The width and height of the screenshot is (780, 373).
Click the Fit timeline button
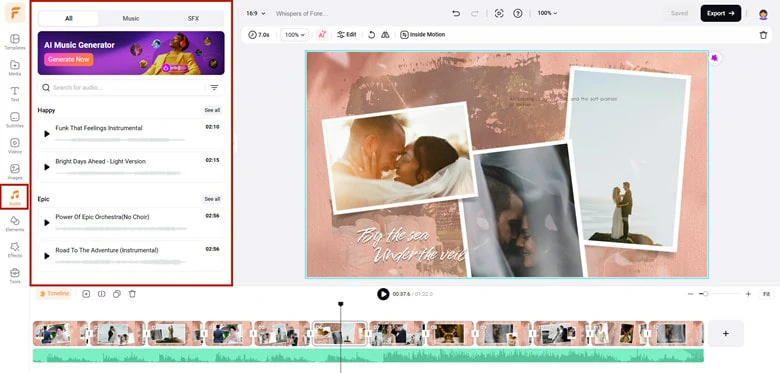[x=767, y=294]
